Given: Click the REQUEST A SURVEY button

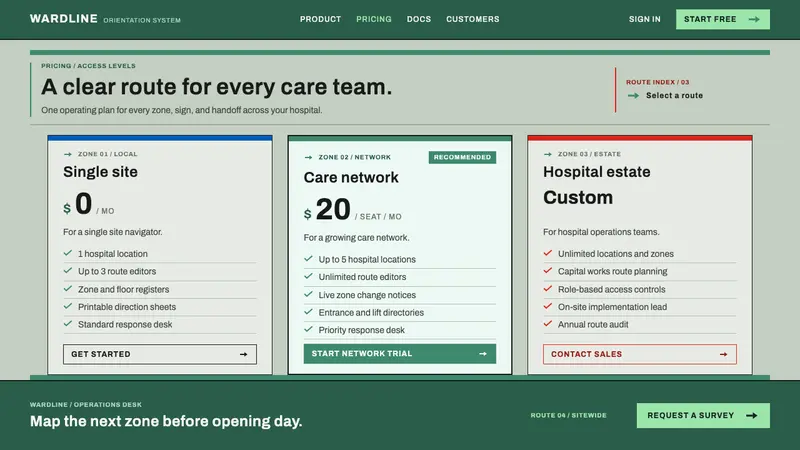Looking at the screenshot, I should coord(703,415).
